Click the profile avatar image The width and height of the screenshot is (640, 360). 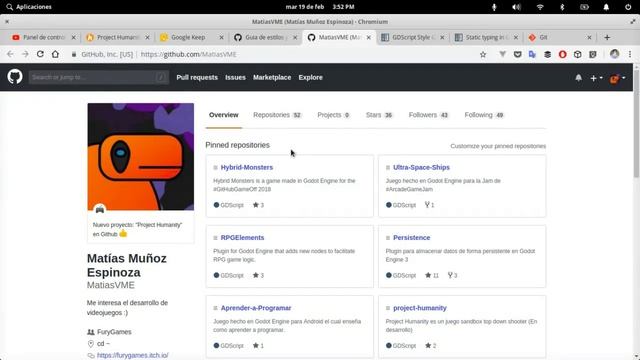(140, 157)
